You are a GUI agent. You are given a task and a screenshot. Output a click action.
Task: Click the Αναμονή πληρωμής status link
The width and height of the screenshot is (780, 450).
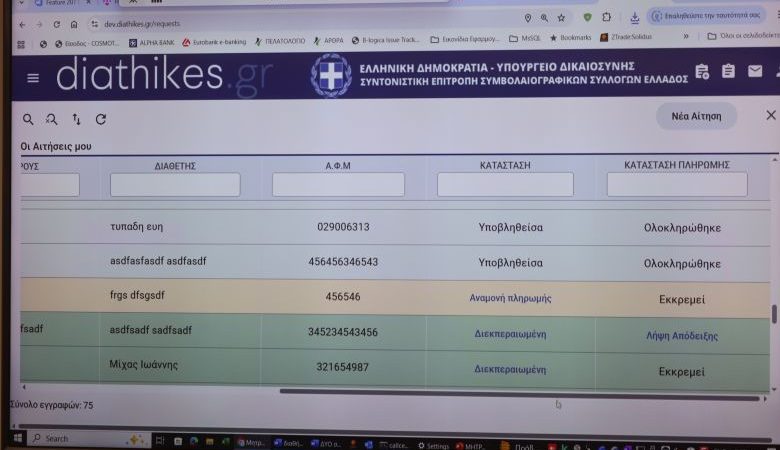pos(510,298)
